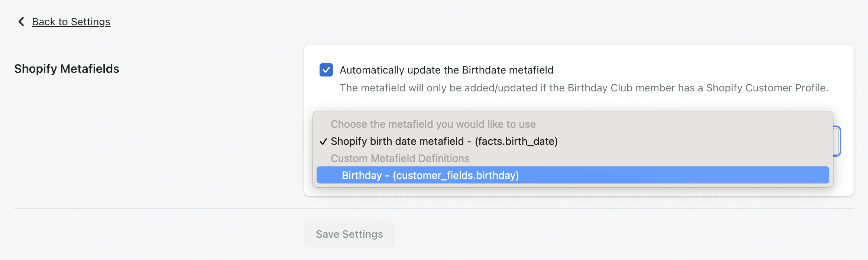Click the checkmark beside the selected metafield option
Image resolution: width=868 pixels, height=260 pixels.
click(x=323, y=142)
